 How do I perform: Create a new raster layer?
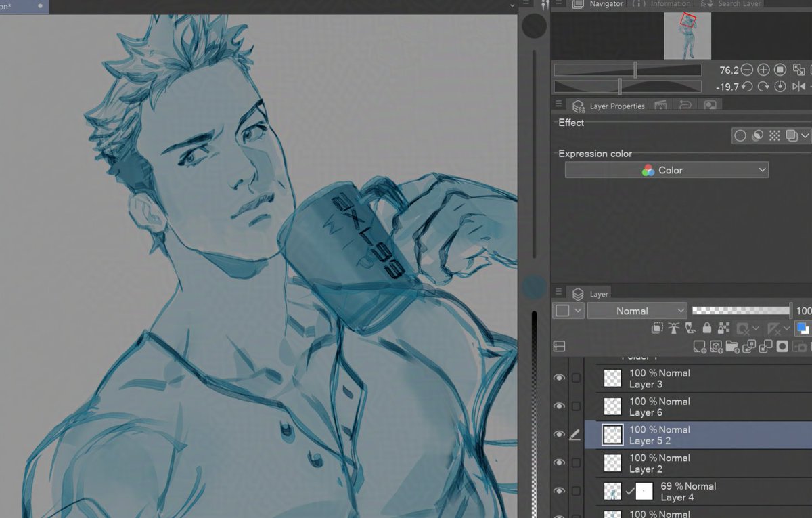(700, 347)
